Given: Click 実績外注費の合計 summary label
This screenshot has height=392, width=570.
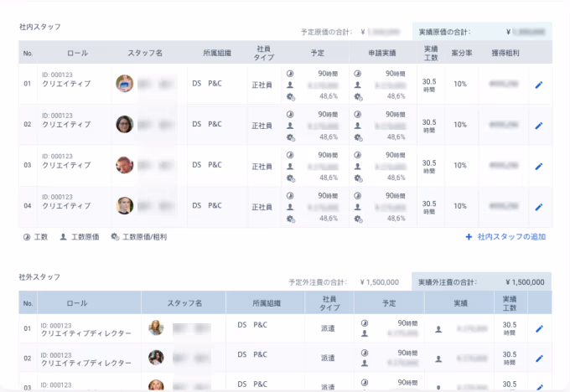Looking at the screenshot, I should point(448,282).
